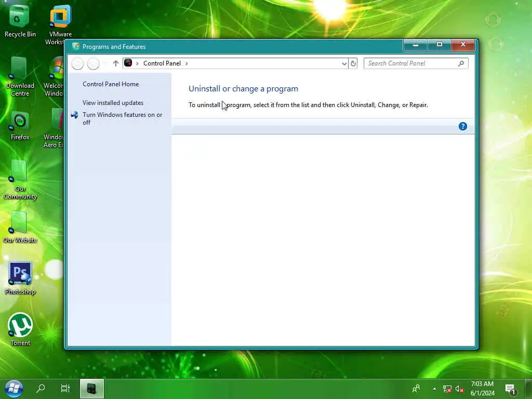The width and height of the screenshot is (532, 399).
Task: Open Task View on the taskbar
Action: click(65, 389)
